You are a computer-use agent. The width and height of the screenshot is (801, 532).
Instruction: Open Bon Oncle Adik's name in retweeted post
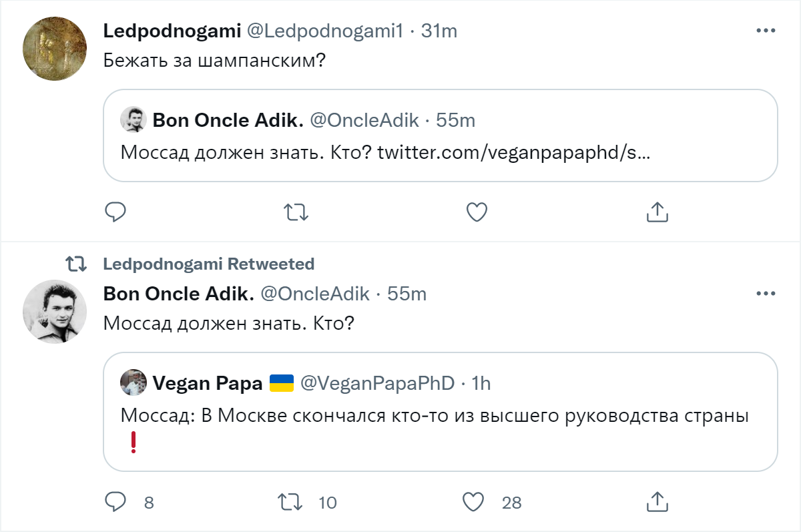178,294
